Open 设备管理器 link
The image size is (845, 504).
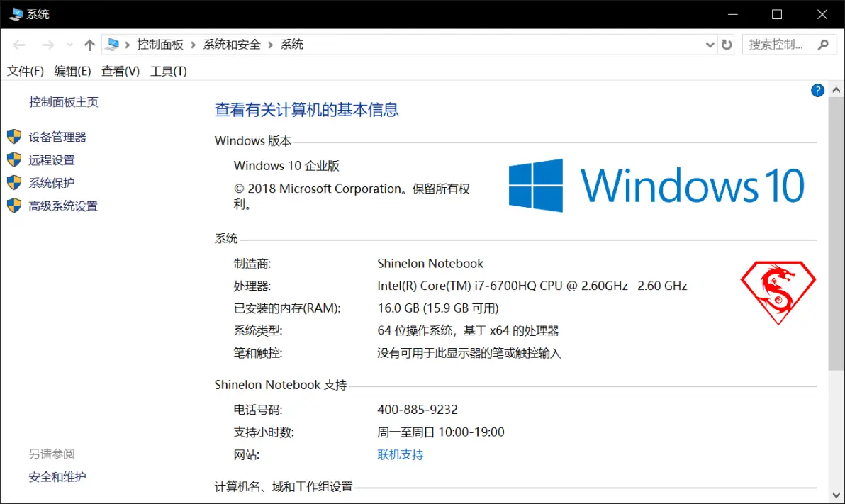pos(57,137)
